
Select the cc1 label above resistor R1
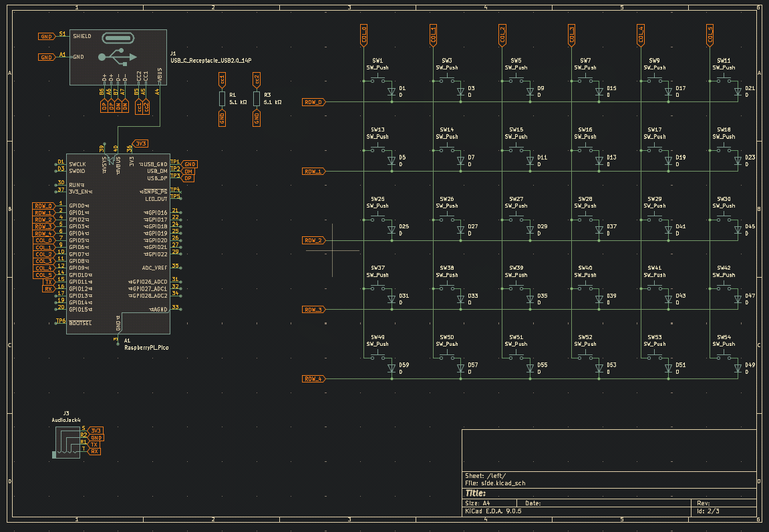point(222,79)
